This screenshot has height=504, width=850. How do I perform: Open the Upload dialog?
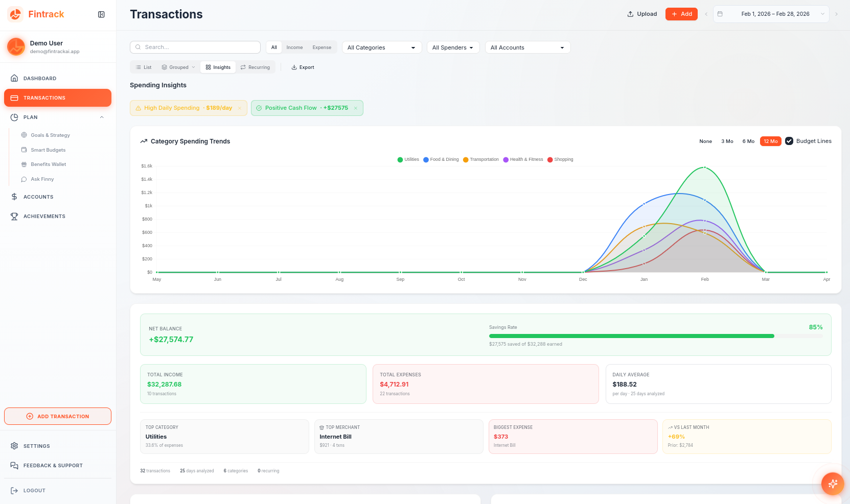point(641,14)
